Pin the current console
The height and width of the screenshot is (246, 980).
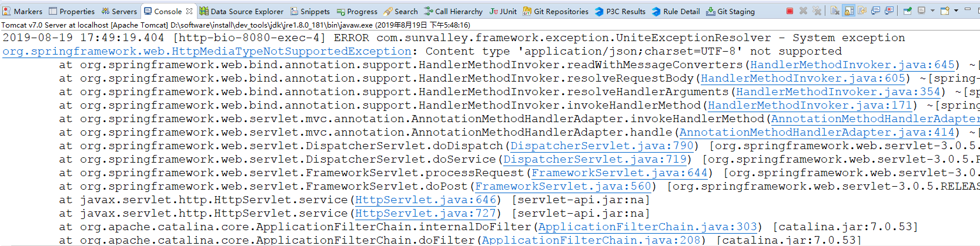(x=908, y=11)
